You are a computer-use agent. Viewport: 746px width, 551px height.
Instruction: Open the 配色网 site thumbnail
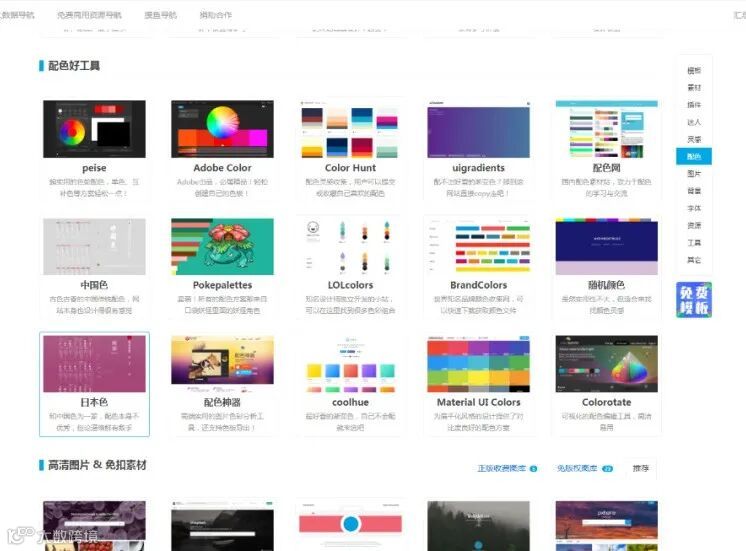coord(607,129)
